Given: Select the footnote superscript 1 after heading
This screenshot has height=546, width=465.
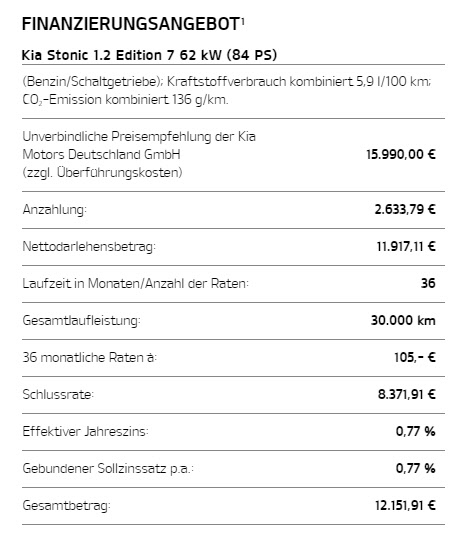Looking at the screenshot, I should 242,21.
